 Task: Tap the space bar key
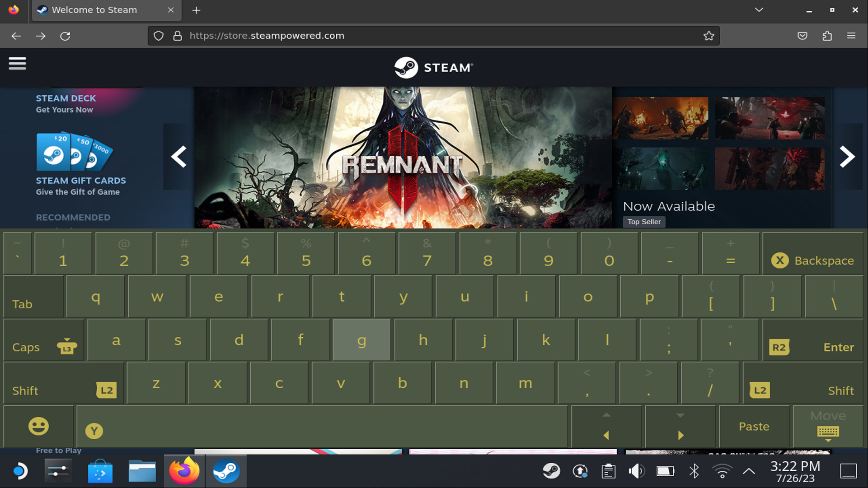click(322, 426)
